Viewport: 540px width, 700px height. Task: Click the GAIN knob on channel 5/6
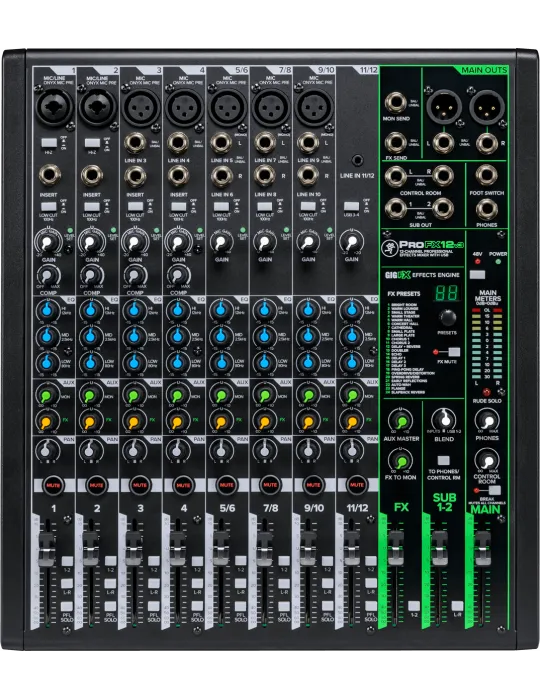(x=222, y=242)
